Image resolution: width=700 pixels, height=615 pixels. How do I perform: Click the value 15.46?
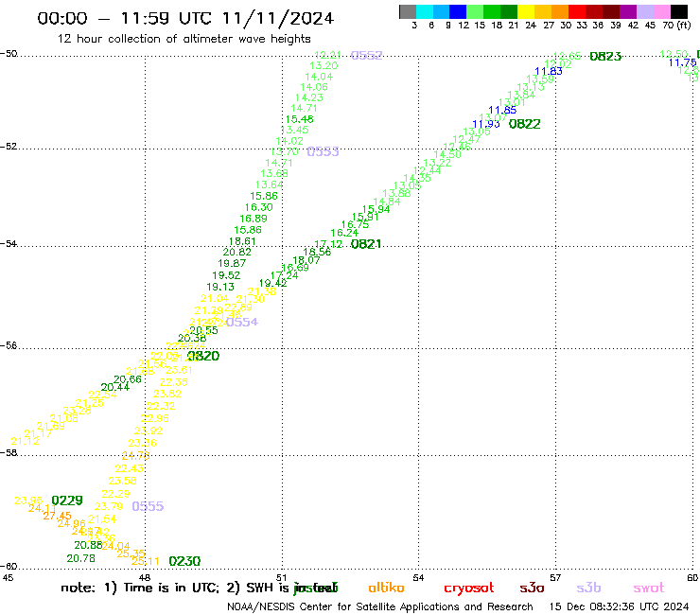pyautogui.click(x=300, y=119)
